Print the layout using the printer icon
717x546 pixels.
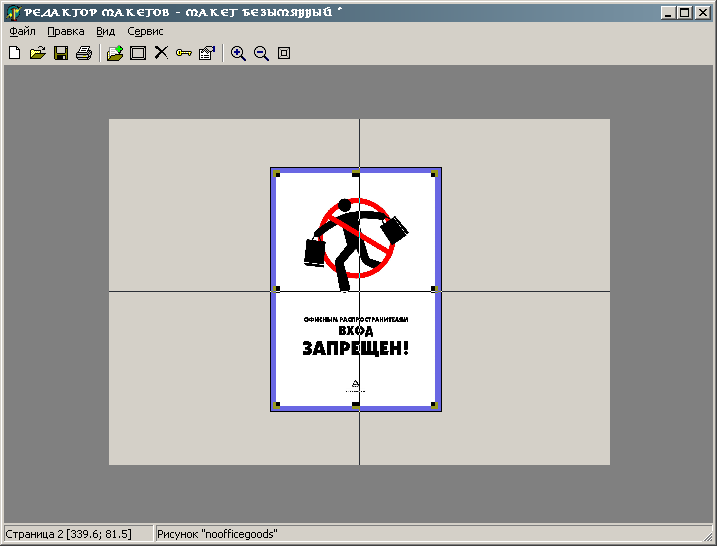click(x=83, y=53)
